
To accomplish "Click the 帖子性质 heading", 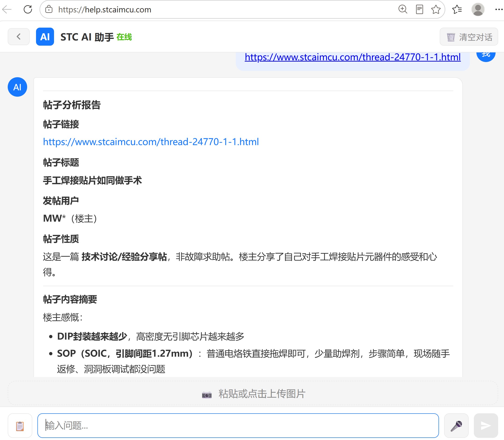I will coord(61,239).
